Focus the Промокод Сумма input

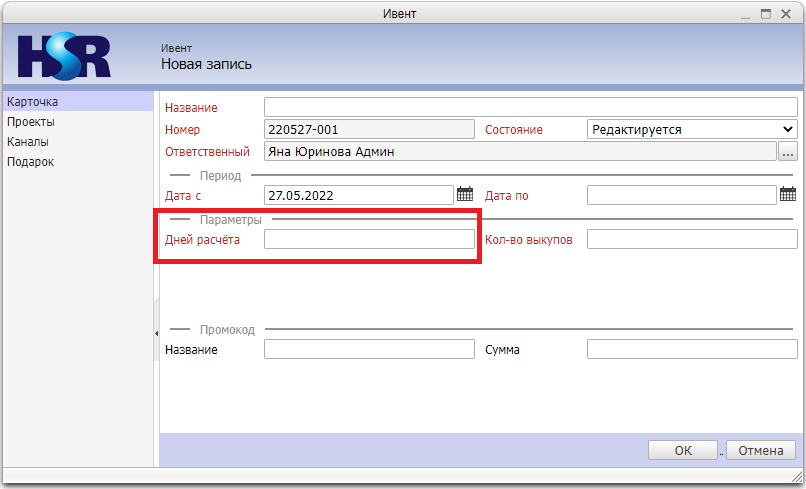692,350
